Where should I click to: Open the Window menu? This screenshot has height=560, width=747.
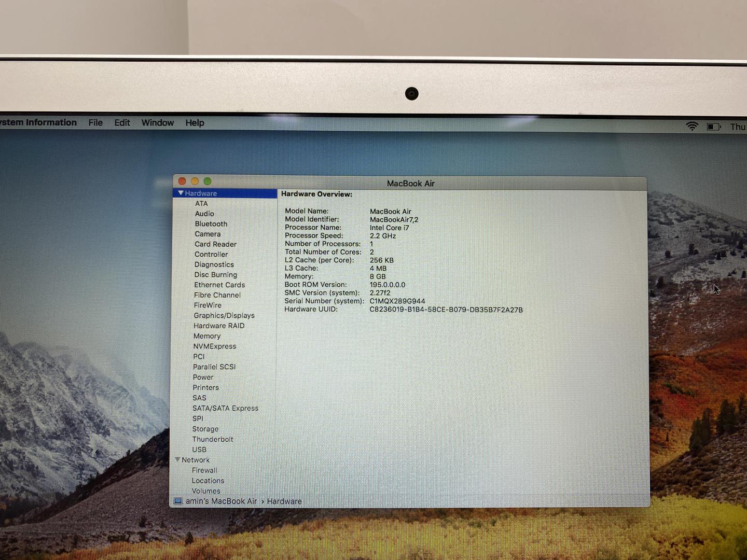coord(158,123)
